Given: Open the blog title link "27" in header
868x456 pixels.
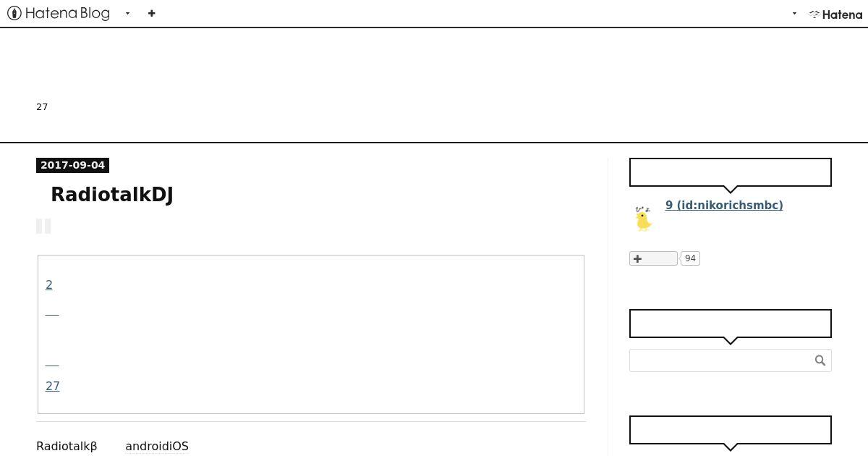Looking at the screenshot, I should tap(42, 107).
